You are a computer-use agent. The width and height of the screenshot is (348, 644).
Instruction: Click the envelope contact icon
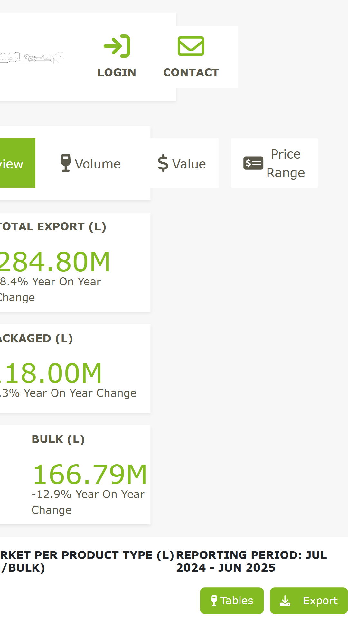[x=191, y=46]
